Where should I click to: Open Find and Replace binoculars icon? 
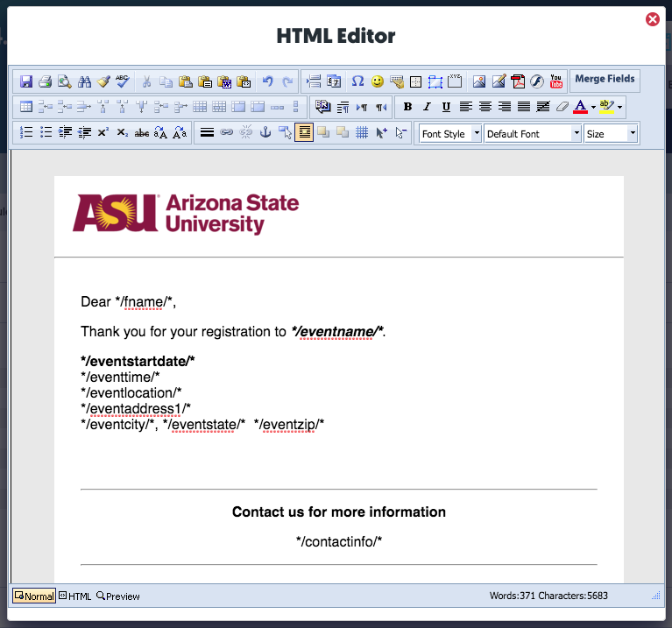tap(84, 81)
